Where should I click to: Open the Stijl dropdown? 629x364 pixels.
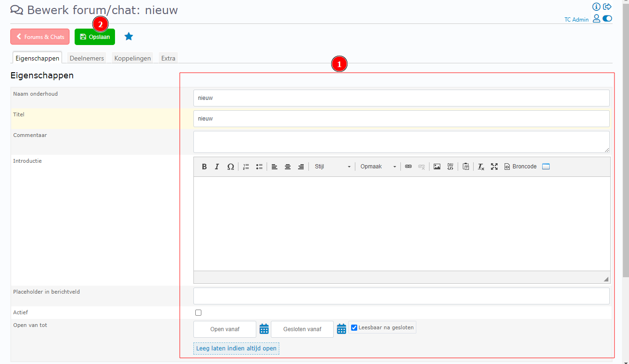[332, 167]
